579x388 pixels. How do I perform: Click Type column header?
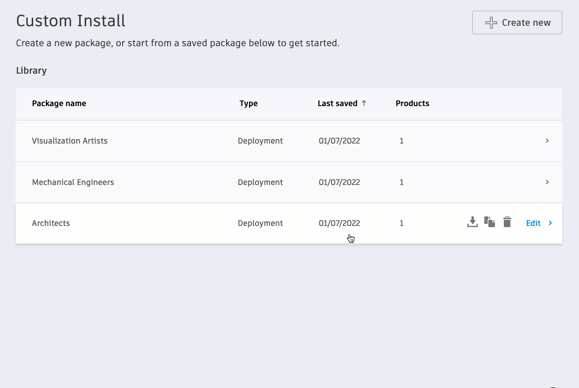click(x=249, y=103)
